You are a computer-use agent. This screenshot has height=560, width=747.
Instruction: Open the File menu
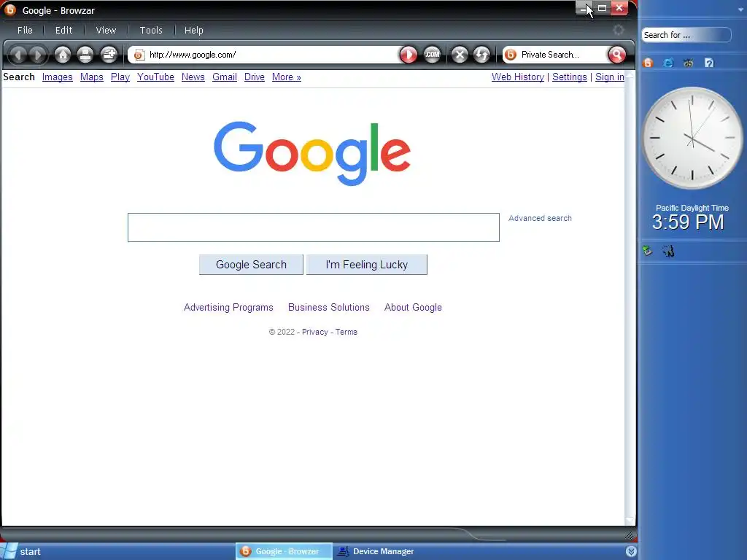[25, 30]
